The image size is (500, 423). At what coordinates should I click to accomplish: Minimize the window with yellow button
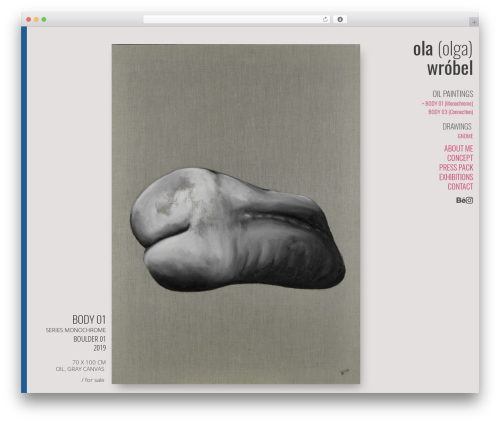point(36,20)
